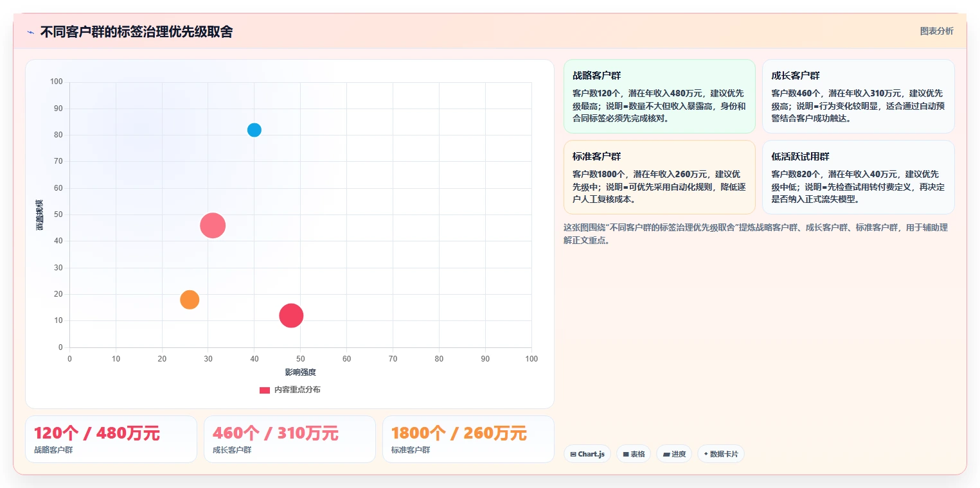
Task: Select the 进度 tag chip
Action: coord(674,454)
